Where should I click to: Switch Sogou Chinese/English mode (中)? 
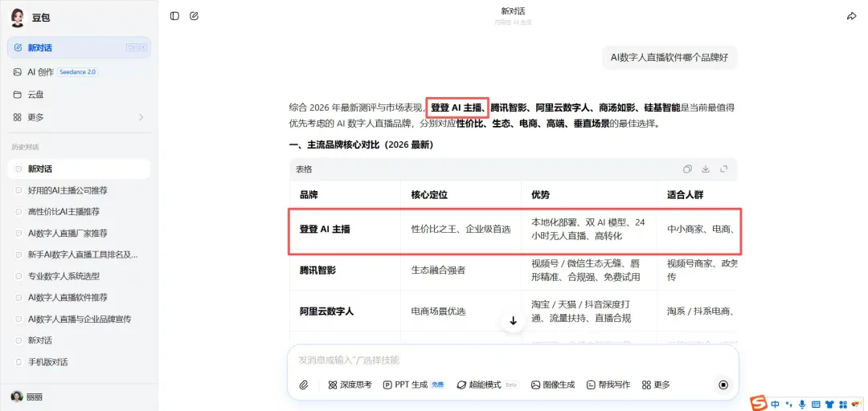click(x=776, y=403)
